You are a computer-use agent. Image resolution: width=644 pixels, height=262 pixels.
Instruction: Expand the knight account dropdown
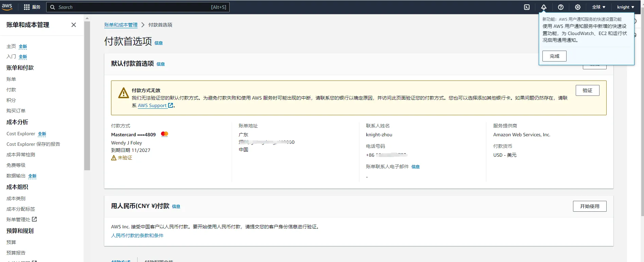tap(625, 7)
